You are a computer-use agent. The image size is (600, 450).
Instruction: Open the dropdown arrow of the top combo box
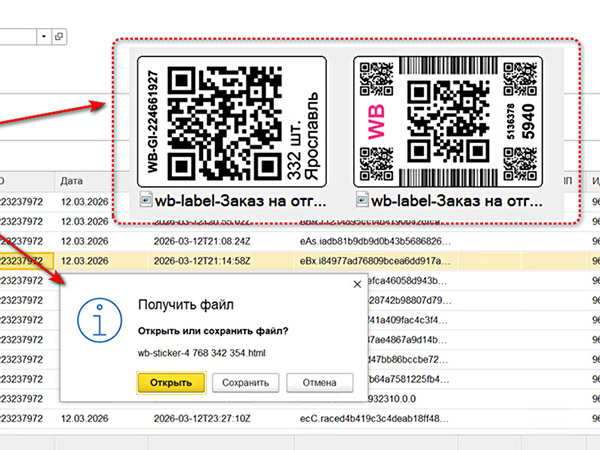pos(45,36)
